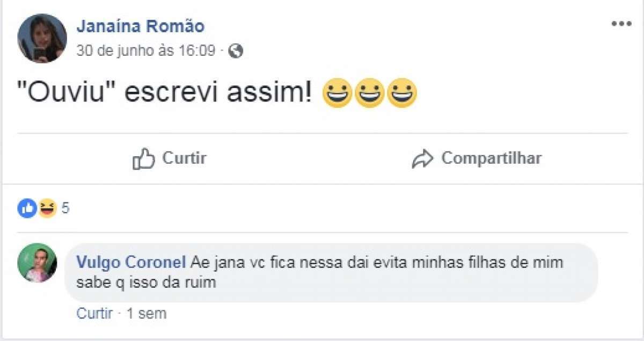Viewport: 644px width, 341px height.
Task: Click the comment's "1 sem" timestamp
Action: click(147, 314)
